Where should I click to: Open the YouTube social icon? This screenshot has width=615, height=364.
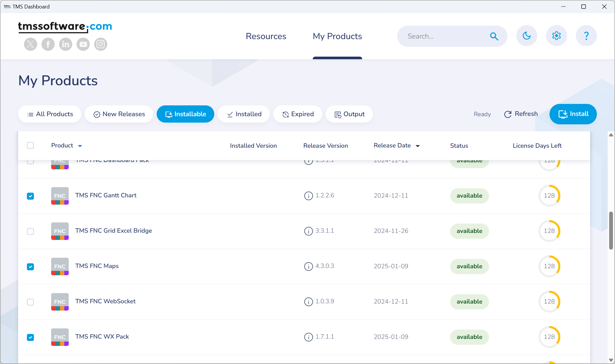pos(83,44)
